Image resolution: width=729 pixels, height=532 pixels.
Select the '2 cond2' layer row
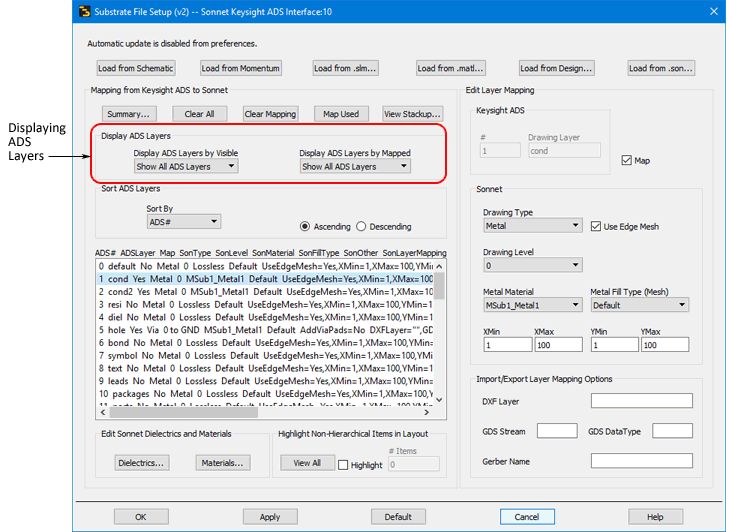pyautogui.click(x=265, y=292)
